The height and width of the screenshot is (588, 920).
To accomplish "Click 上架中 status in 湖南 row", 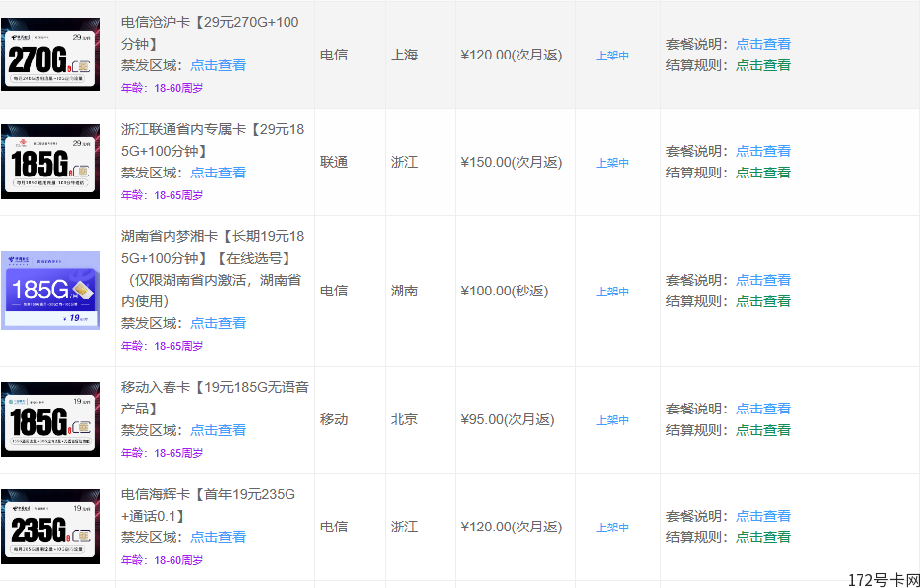I will point(612,292).
